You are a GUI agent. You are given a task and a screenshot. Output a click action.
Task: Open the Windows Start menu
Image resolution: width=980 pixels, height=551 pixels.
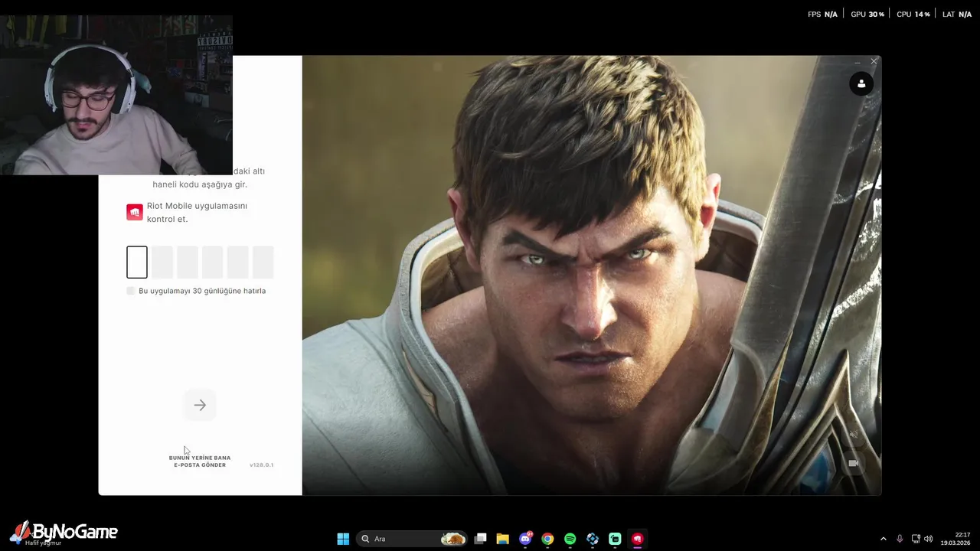(343, 539)
